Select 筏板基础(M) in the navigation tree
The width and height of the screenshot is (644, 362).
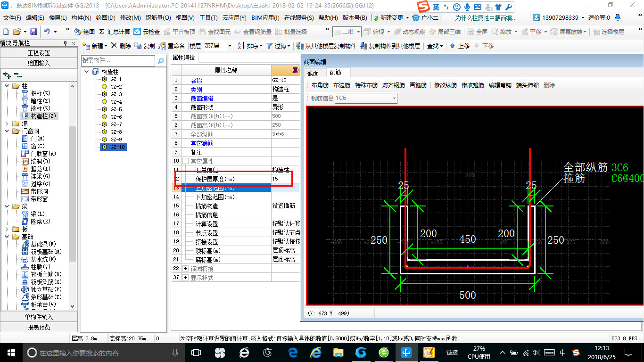coord(46,252)
